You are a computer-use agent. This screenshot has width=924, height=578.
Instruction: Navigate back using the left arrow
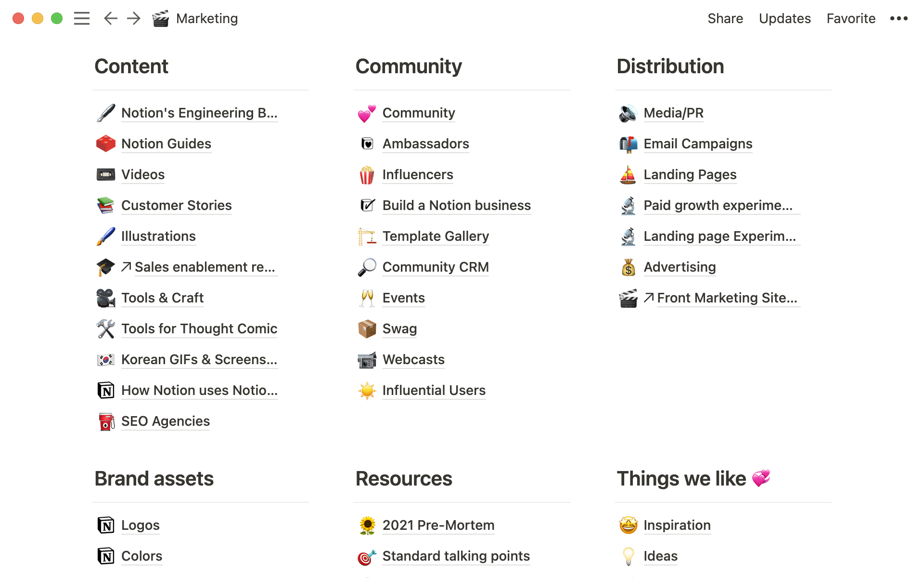[x=110, y=18]
